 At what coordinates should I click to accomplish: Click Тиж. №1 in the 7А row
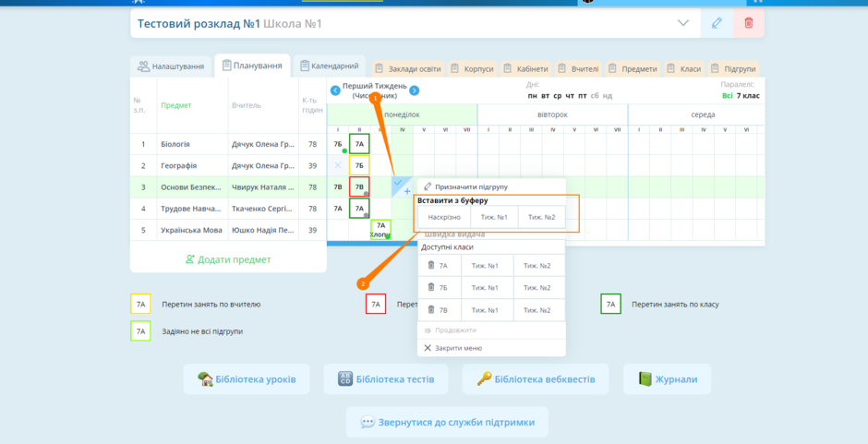click(x=488, y=265)
